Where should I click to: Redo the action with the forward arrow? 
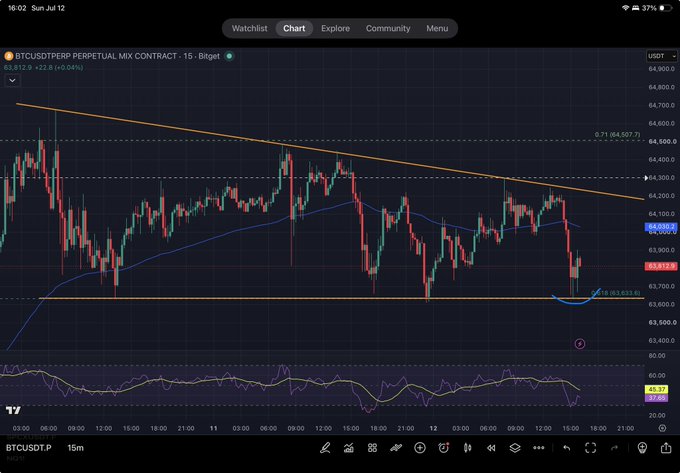coord(614,448)
